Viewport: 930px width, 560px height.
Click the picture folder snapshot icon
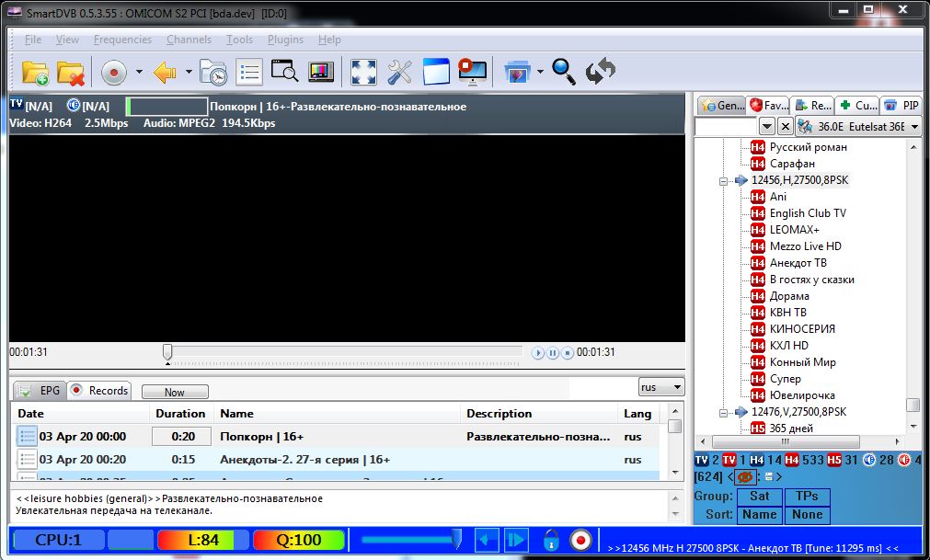(x=516, y=73)
